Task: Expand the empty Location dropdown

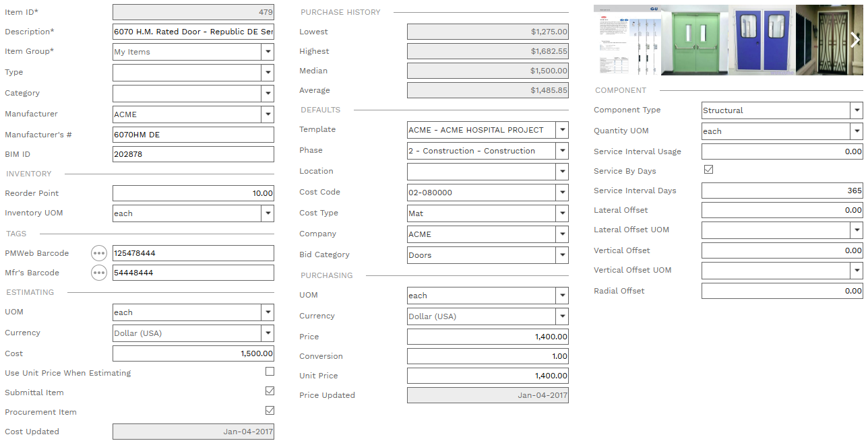Action: (x=562, y=171)
